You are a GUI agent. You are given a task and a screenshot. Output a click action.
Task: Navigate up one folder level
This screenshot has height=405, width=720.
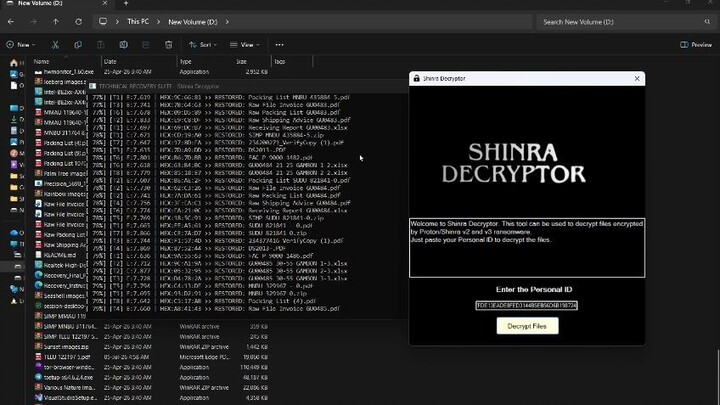tap(56, 22)
